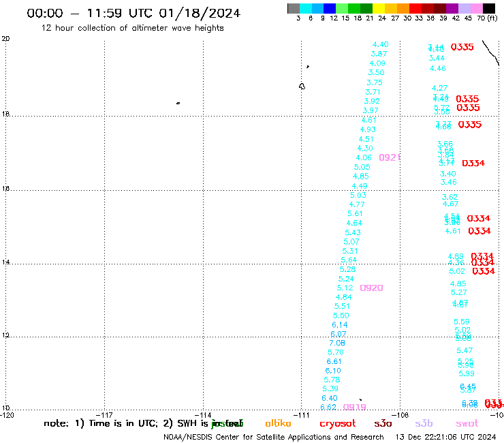Select the subtitle 12 hour collection of altimeter wave heights
The width and height of the screenshot is (504, 443).
(132, 29)
